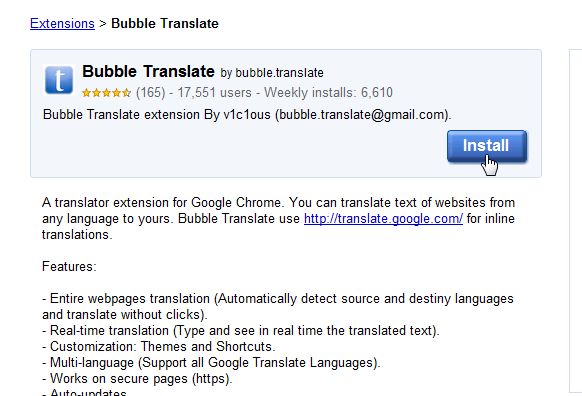Open the (165) reviews count
Screen dimensions: 582x396
150,92
